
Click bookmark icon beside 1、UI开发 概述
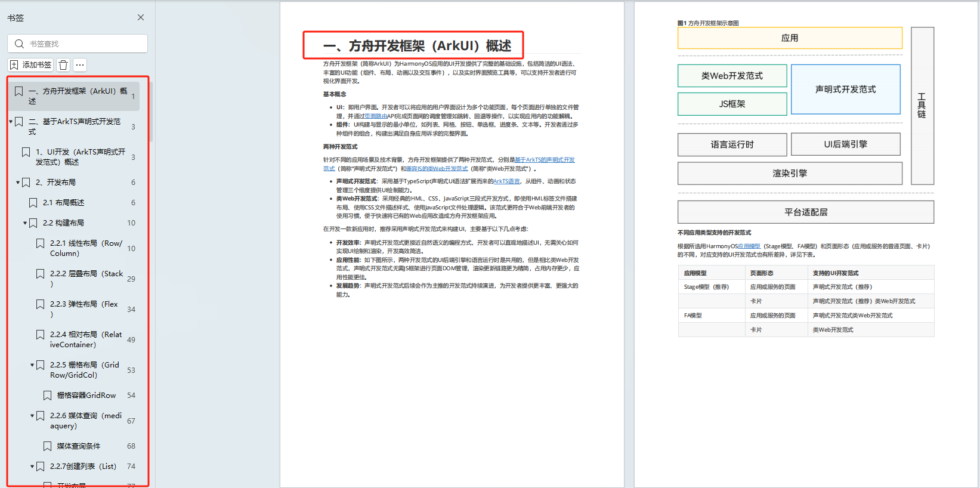coord(26,152)
